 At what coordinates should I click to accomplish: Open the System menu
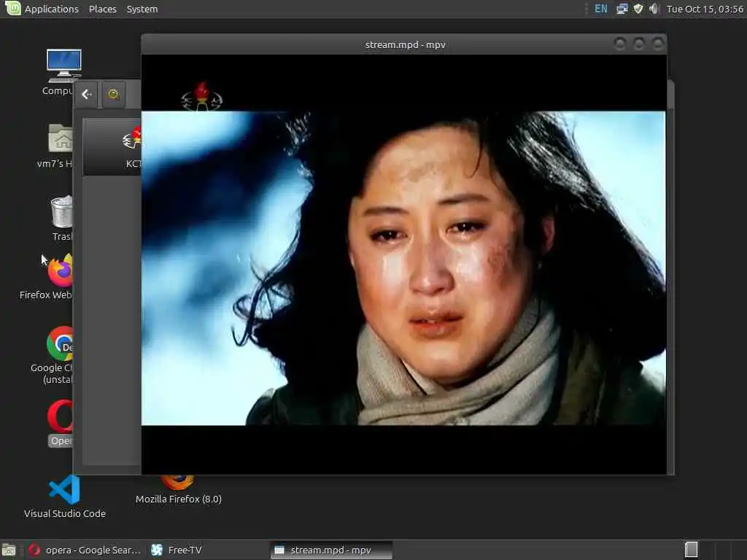142,9
